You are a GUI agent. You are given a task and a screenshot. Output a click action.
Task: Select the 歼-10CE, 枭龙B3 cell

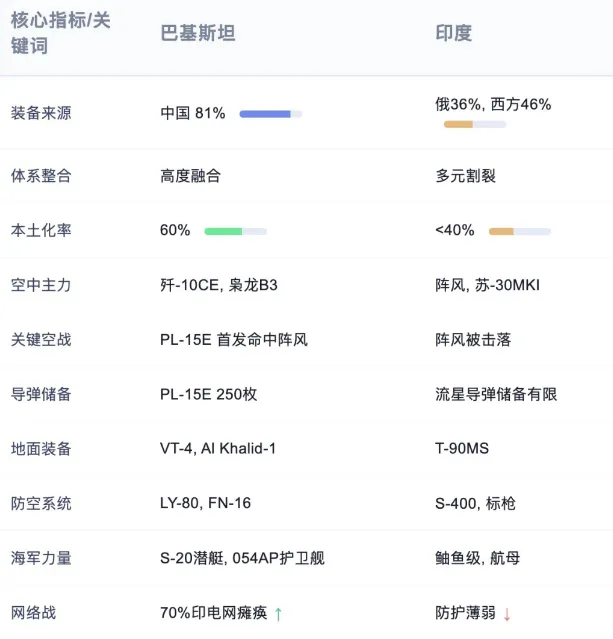point(219,285)
